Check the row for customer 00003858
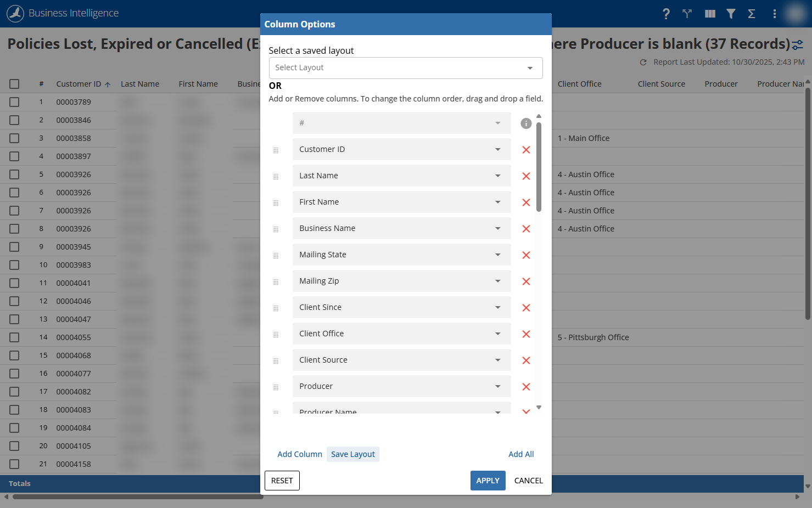 coord(14,138)
